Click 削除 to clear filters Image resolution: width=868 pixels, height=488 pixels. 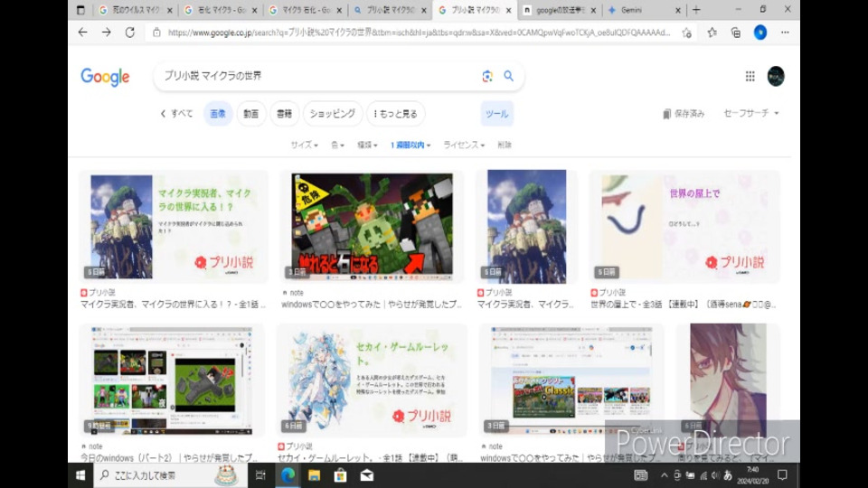(x=505, y=145)
